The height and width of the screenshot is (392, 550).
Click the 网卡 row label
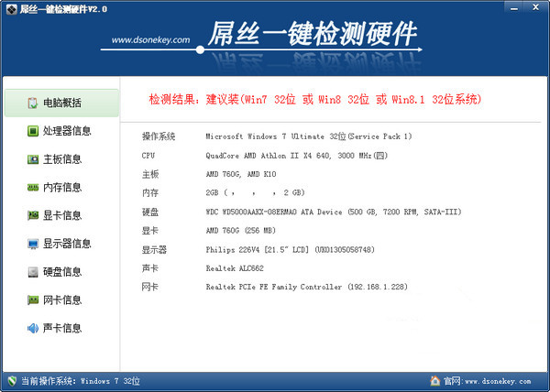[x=150, y=287]
